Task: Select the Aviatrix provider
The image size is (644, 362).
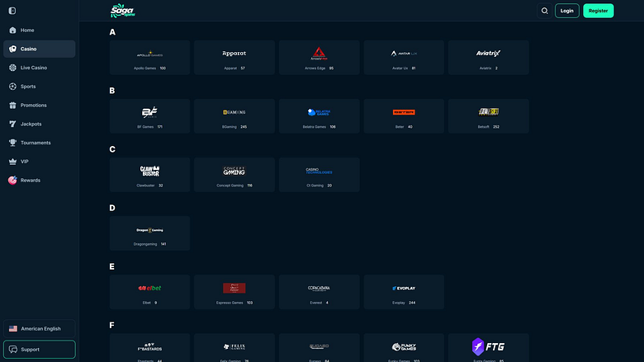Action: (x=488, y=58)
